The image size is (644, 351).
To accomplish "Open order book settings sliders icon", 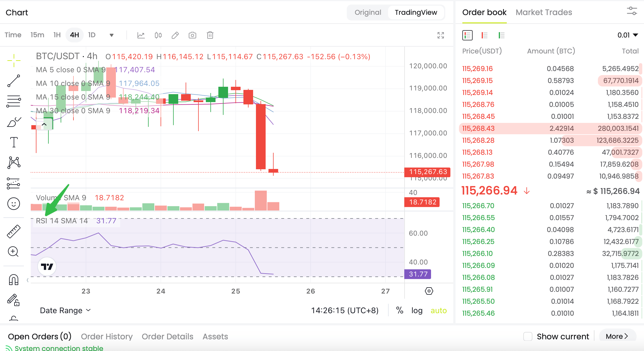I will pyautogui.click(x=632, y=11).
